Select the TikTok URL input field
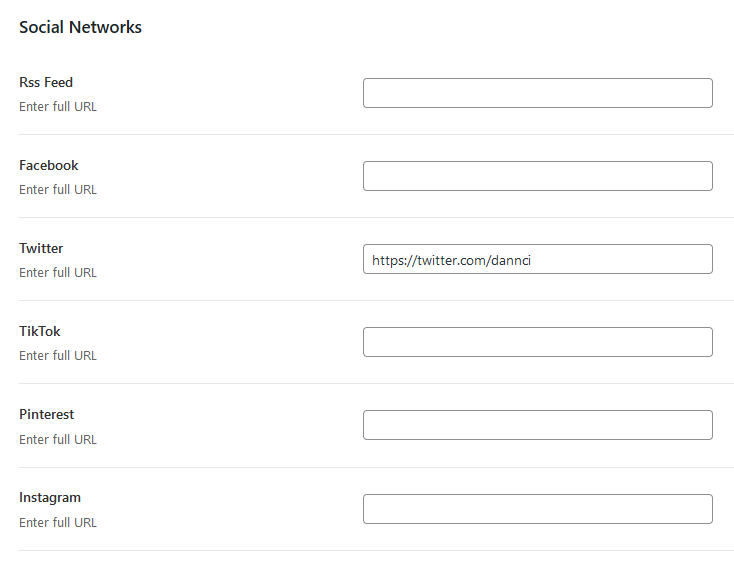 [537, 342]
